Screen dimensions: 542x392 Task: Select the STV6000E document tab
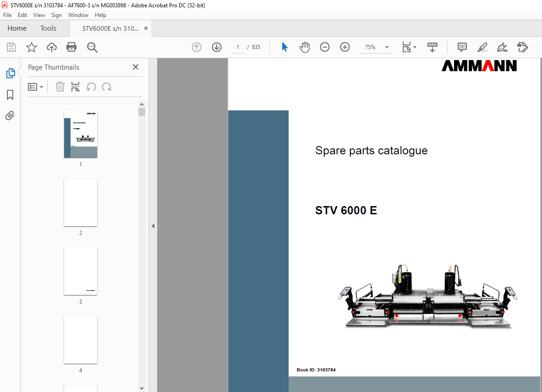[x=110, y=28]
